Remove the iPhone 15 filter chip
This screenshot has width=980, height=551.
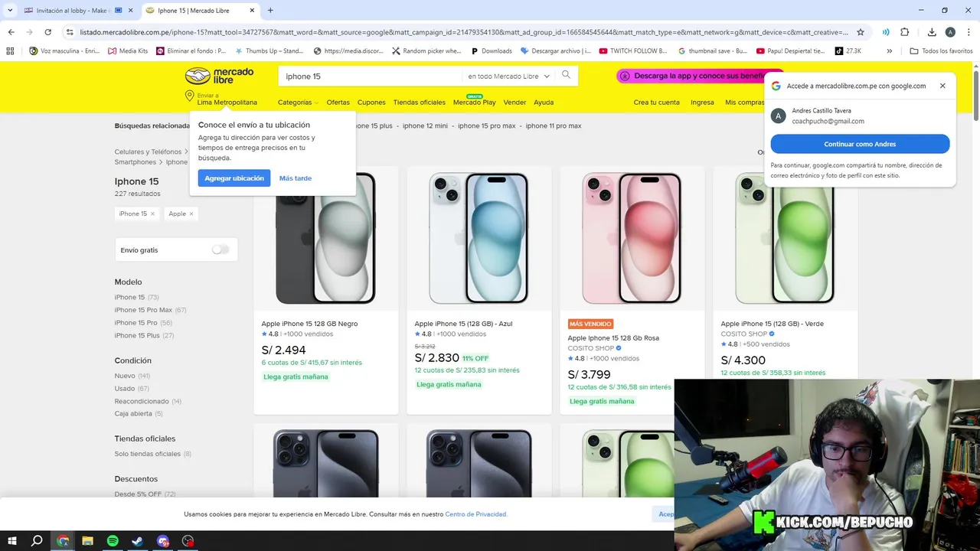152,214
